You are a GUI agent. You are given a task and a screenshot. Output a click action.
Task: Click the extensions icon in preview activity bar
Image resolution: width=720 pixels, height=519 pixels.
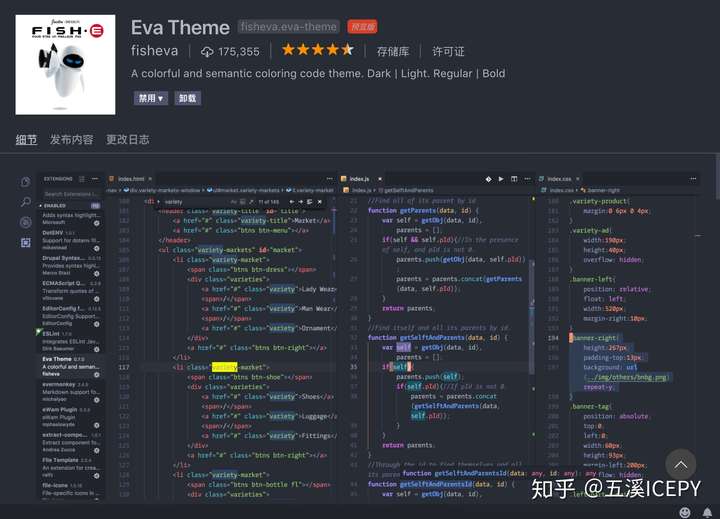[26, 243]
